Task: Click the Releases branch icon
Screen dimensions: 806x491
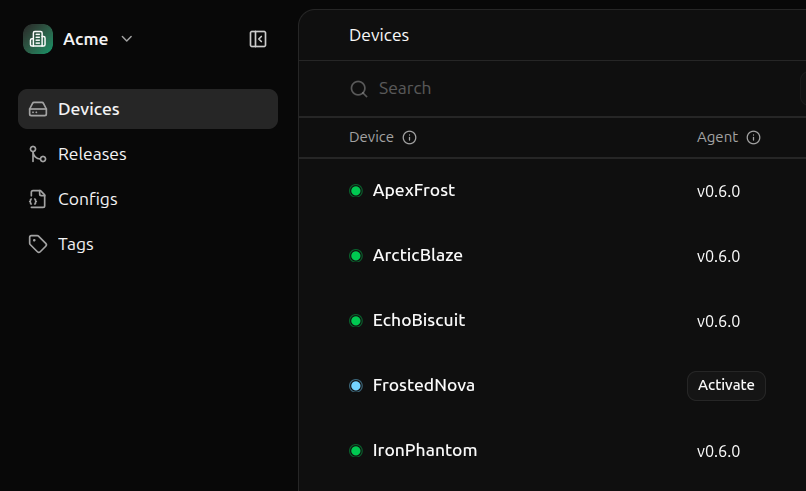Action: pos(38,154)
